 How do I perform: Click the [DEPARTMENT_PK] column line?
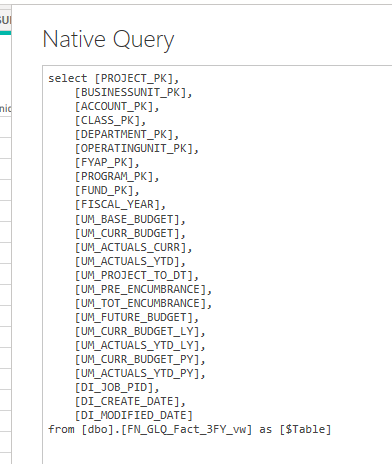point(127,135)
